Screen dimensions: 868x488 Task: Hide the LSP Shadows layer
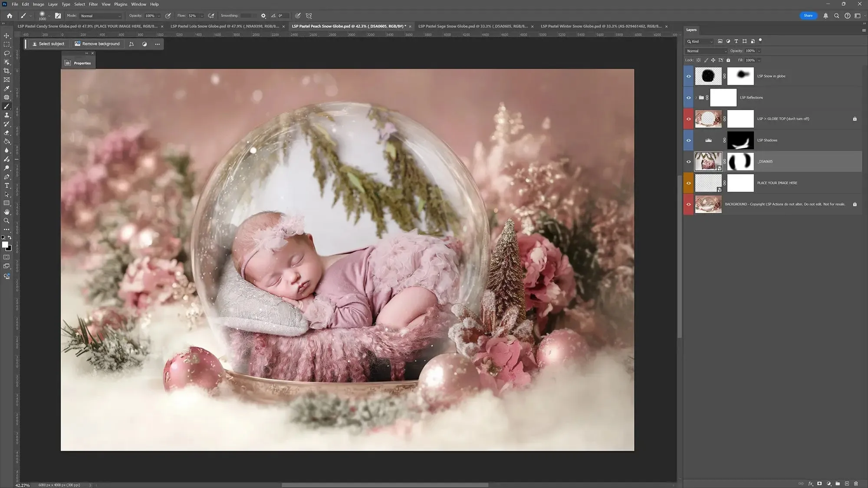click(688, 140)
